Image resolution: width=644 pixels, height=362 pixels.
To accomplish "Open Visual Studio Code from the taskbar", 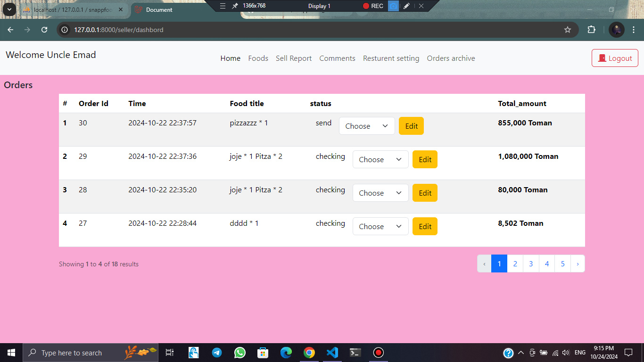I will coord(332,353).
